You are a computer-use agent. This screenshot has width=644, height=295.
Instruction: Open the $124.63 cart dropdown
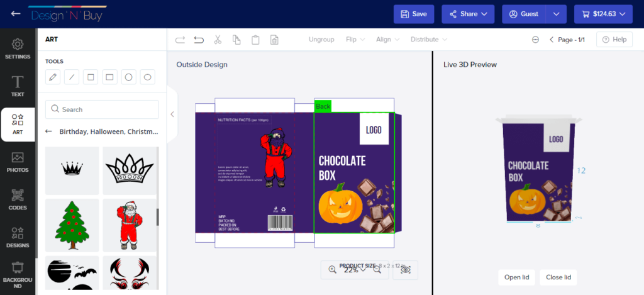603,14
